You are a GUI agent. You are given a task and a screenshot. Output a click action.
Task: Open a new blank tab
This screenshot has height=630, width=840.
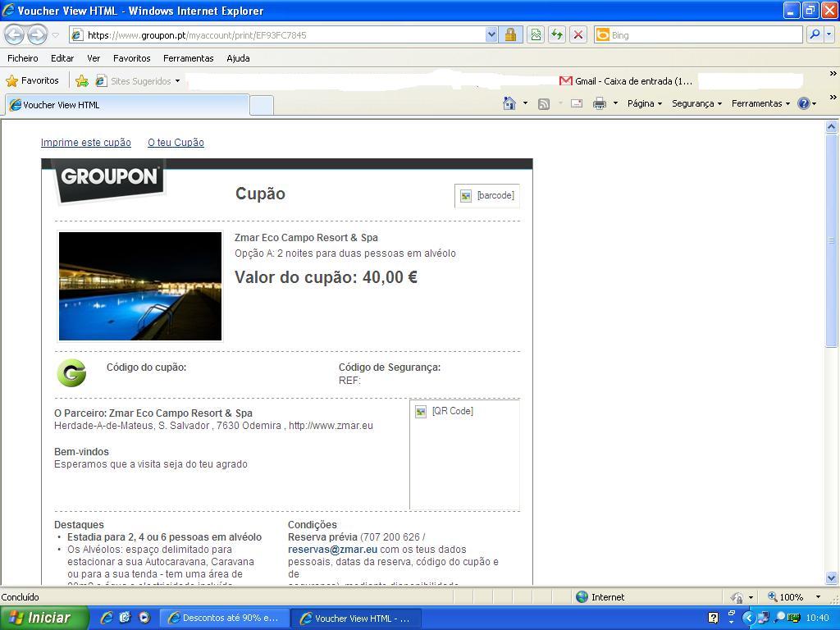coord(262,106)
